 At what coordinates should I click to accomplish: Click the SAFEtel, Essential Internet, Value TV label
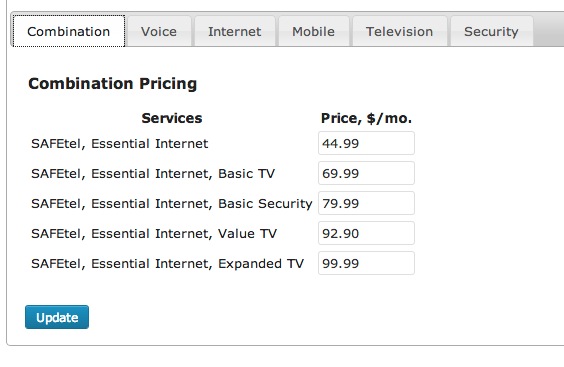click(x=154, y=234)
